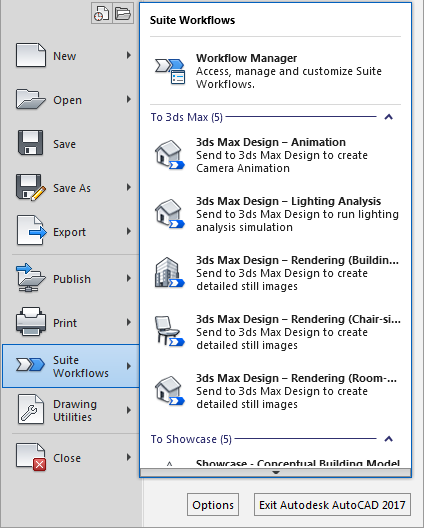The image size is (424, 528).
Task: Choose the Print menu label
Action: pyautogui.click(x=65, y=323)
